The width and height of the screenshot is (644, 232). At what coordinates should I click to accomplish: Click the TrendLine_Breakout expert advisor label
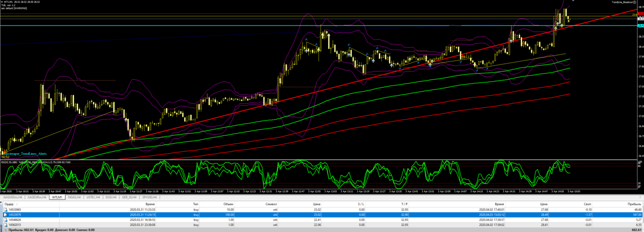(x=623, y=2)
